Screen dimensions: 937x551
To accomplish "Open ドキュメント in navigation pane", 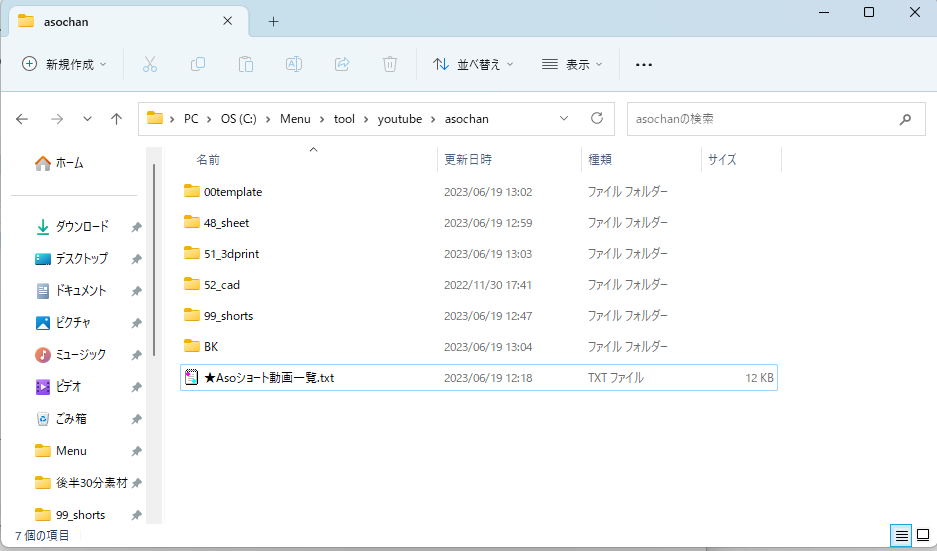I will [x=71, y=290].
